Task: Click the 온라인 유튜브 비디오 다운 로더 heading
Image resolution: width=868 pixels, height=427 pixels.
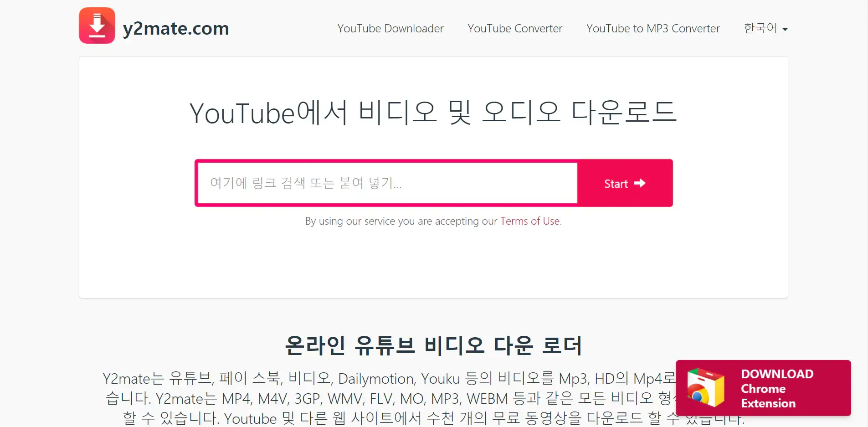Action: 433,345
